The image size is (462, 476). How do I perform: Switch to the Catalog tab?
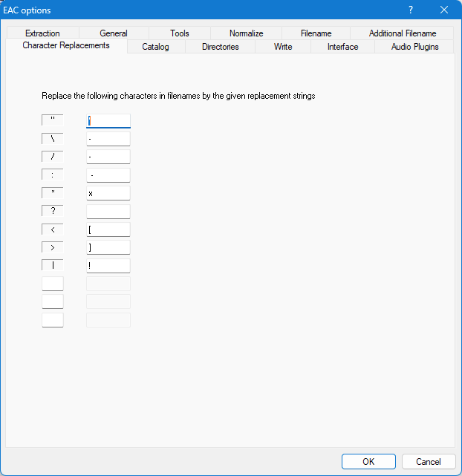(x=155, y=47)
